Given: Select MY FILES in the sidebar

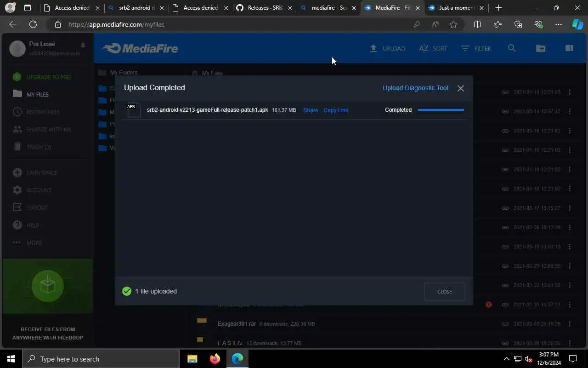Looking at the screenshot, I should 31,94.
